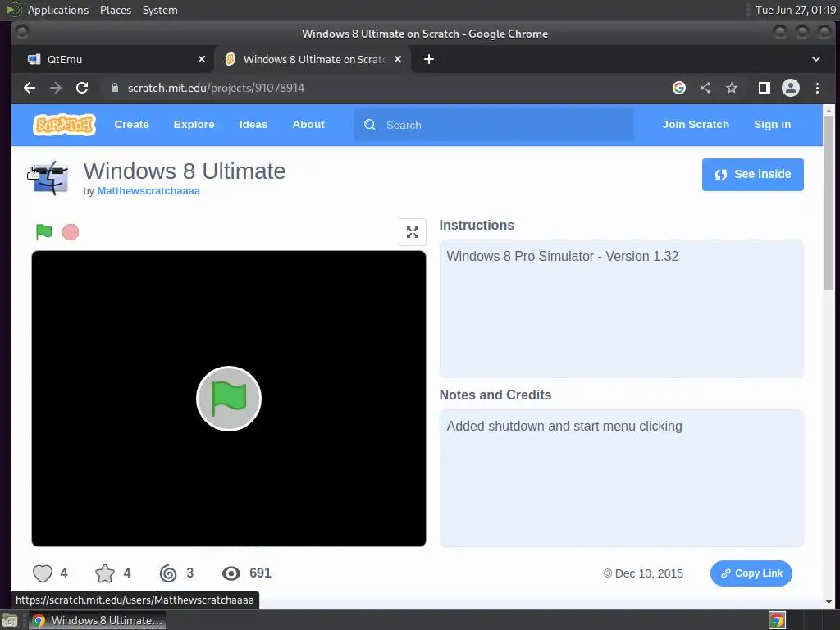Click the site lock icon in address bar
Viewport: 840px width, 630px height.
tap(115, 88)
